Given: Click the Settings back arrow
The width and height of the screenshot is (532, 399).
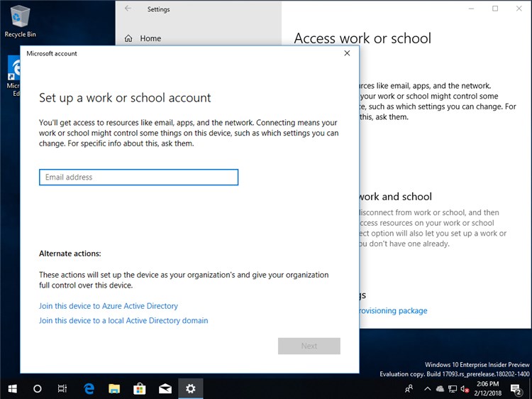Looking at the screenshot, I should 128,9.
